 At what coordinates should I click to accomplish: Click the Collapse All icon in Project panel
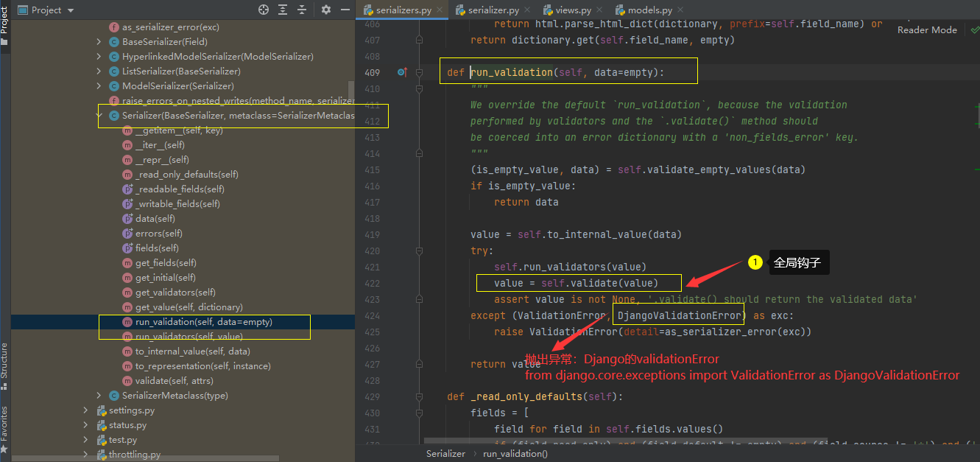pyautogui.click(x=302, y=10)
